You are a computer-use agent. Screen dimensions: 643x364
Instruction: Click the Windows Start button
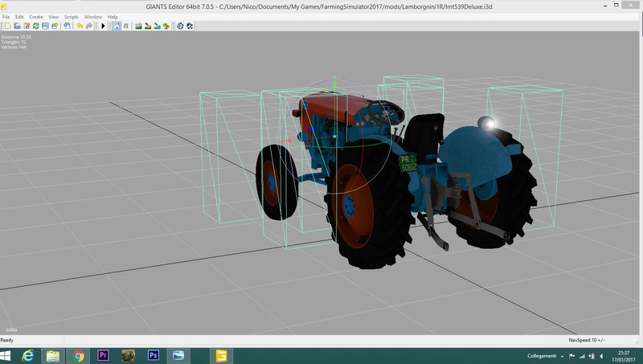(x=8, y=355)
